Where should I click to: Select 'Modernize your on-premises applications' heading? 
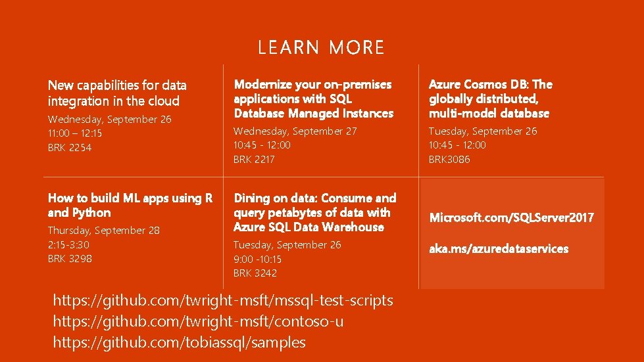click(313, 99)
